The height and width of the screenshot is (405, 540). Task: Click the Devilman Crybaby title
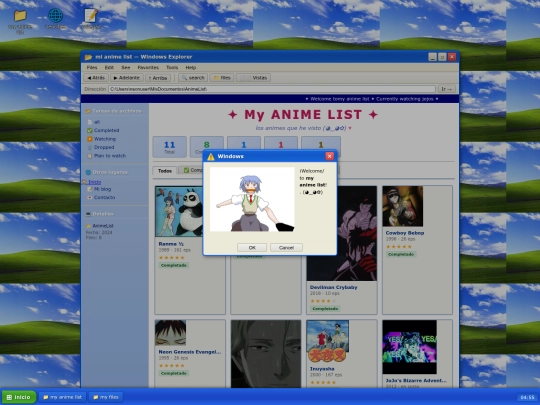[333, 287]
